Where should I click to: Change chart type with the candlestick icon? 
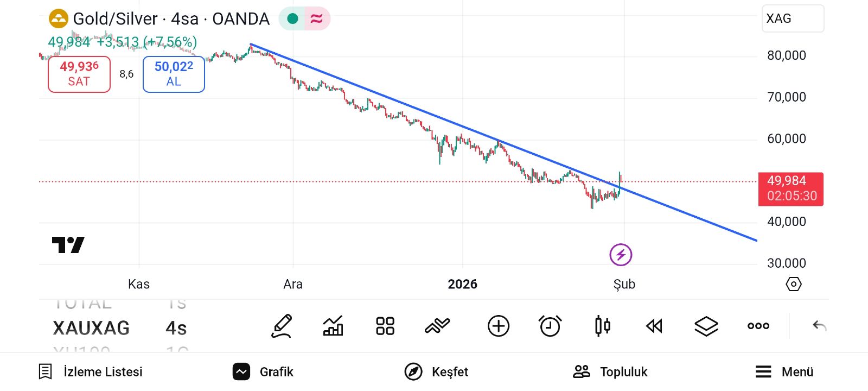pyautogui.click(x=602, y=326)
